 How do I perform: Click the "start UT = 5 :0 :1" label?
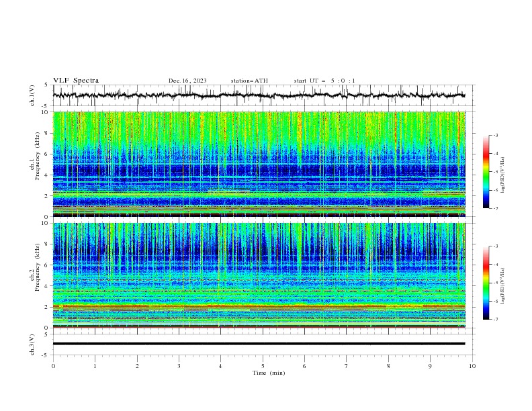pos(324,81)
